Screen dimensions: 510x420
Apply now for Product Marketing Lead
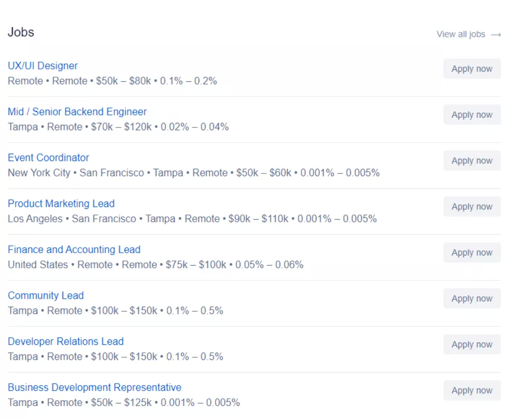tap(472, 207)
